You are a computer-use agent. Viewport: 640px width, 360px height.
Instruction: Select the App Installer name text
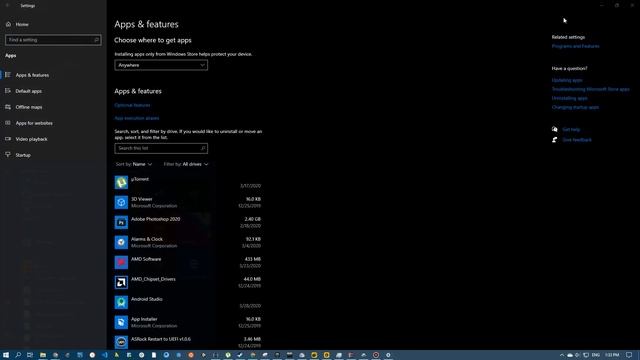(x=144, y=319)
